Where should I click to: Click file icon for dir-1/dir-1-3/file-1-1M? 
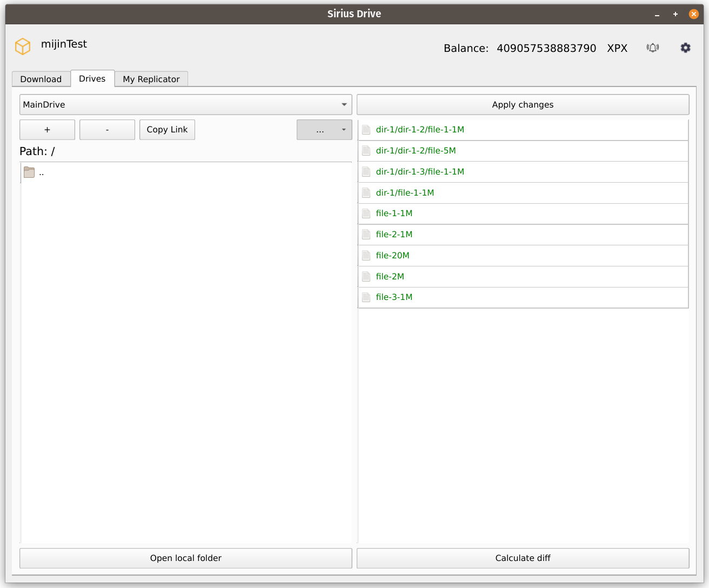point(366,172)
